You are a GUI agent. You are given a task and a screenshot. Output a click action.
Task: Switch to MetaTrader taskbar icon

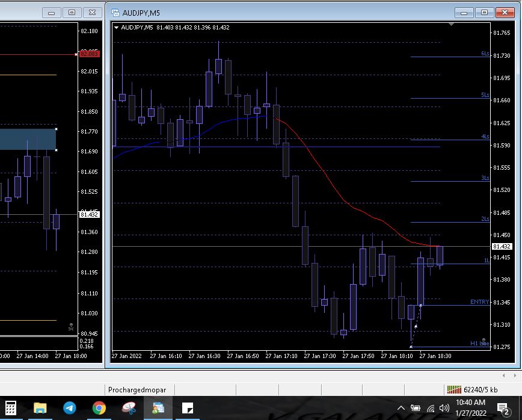[158, 408]
